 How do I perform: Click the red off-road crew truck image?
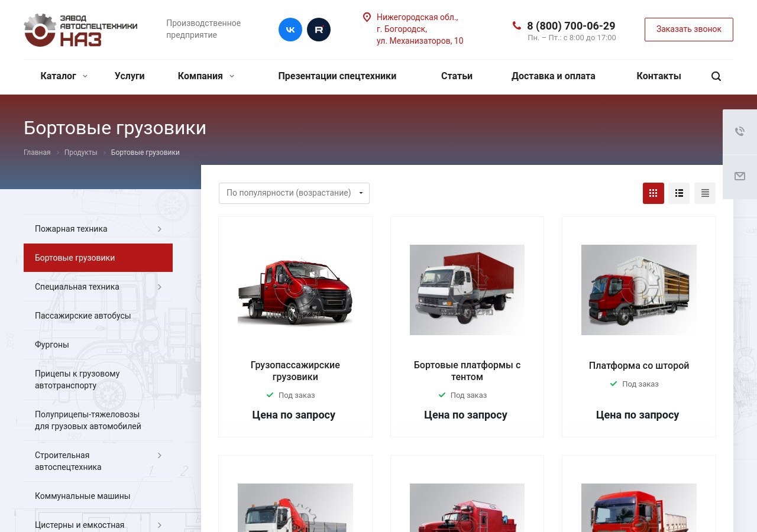point(467,508)
